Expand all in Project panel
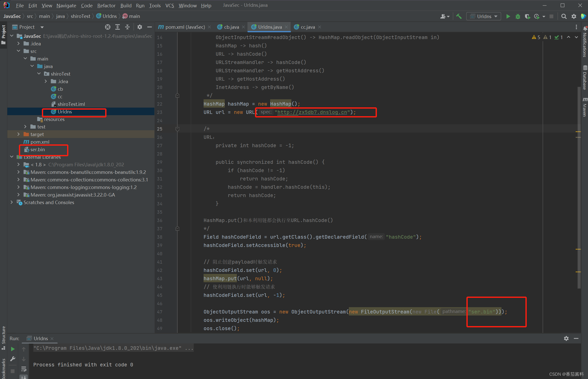The image size is (588, 379). [x=118, y=27]
